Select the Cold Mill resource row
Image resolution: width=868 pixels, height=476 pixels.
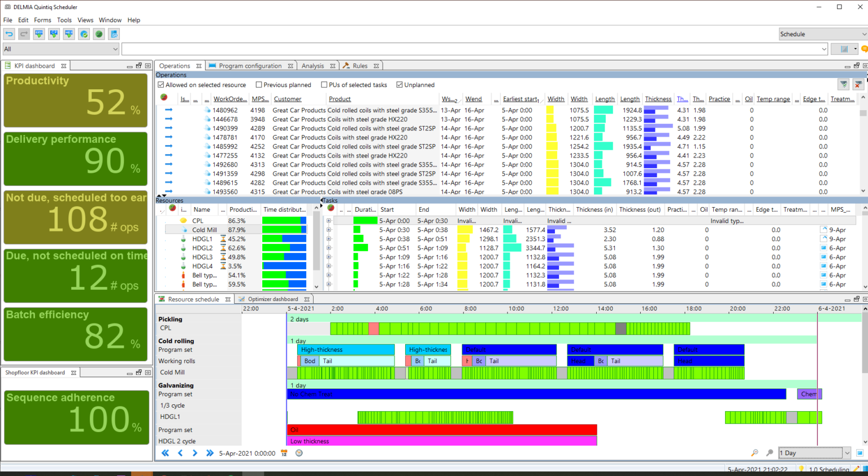[x=204, y=230]
